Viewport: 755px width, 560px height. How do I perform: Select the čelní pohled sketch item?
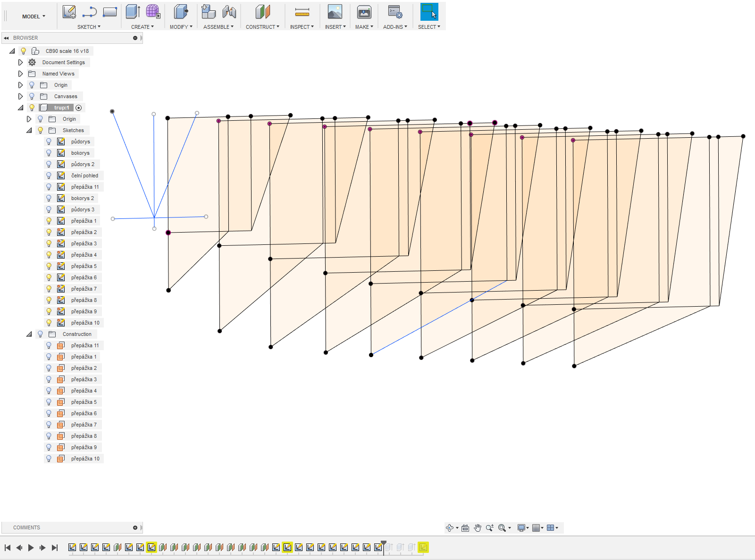pos(84,176)
